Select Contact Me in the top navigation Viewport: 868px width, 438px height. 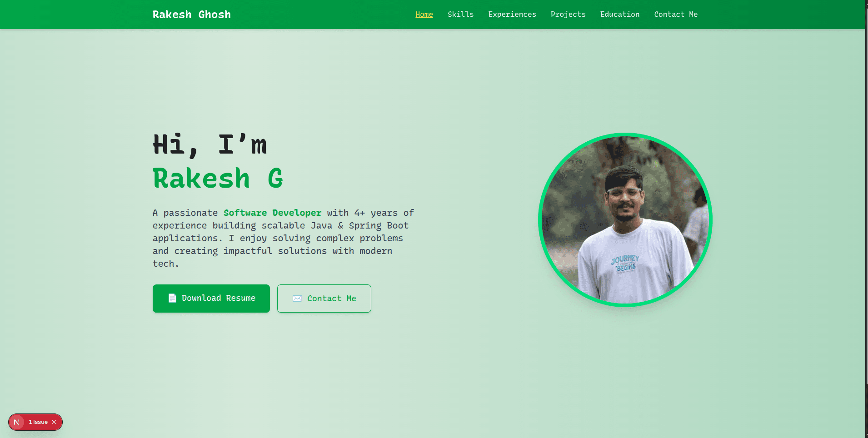click(x=676, y=14)
